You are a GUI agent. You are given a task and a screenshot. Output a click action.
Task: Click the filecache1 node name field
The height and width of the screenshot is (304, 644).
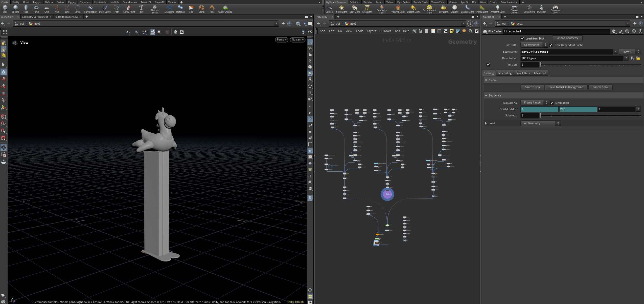pyautogui.click(x=556, y=31)
